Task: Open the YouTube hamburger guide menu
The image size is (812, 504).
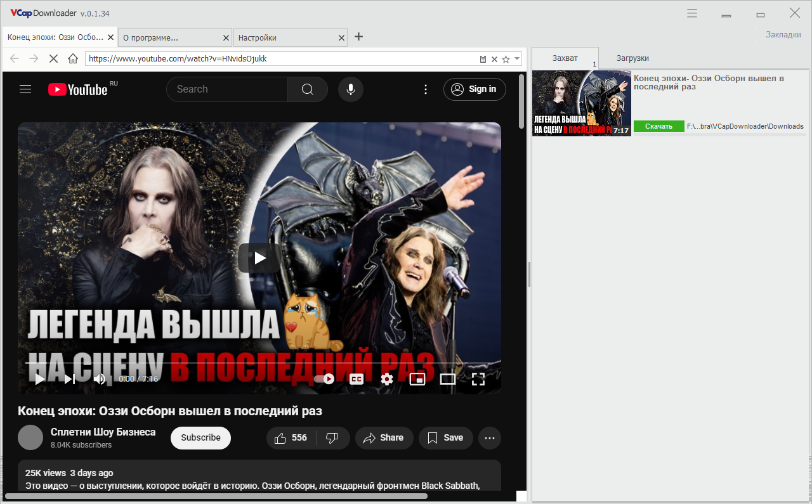Action: click(x=25, y=89)
